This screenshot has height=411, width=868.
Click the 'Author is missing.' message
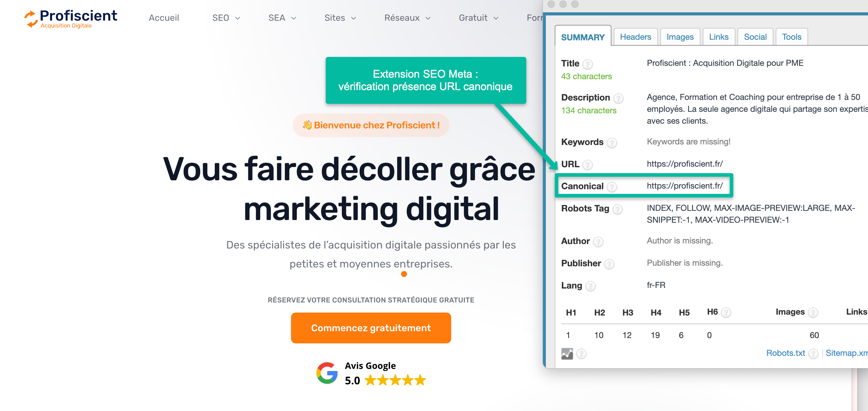click(x=680, y=241)
